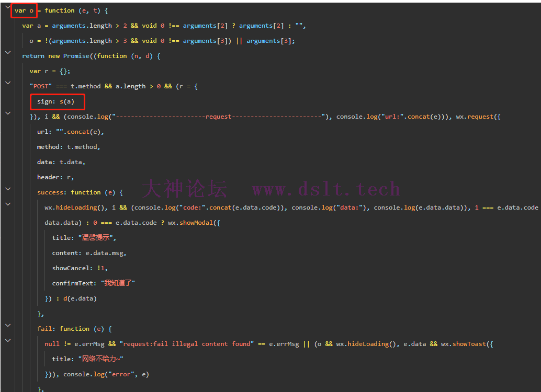Screen dimensions: 541x392
Task: Collapse the 'fail: function (e)' block
Action: point(8,325)
